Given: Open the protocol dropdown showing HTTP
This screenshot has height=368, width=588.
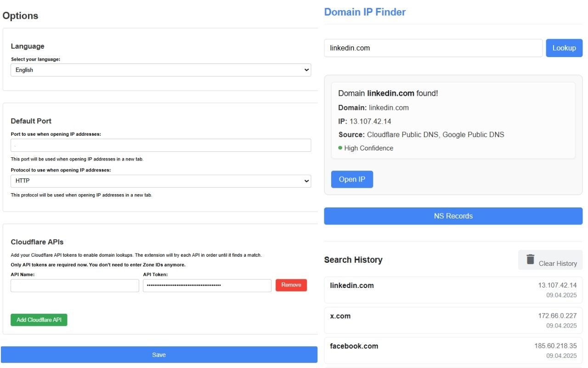Looking at the screenshot, I should click(161, 181).
